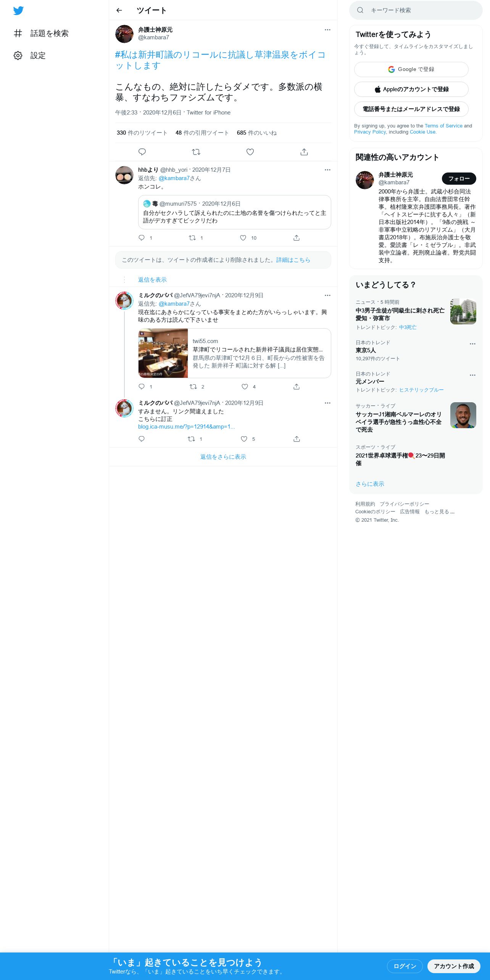490x980 pixels.
Task: Open 利用規約 footer link
Action: (x=365, y=504)
